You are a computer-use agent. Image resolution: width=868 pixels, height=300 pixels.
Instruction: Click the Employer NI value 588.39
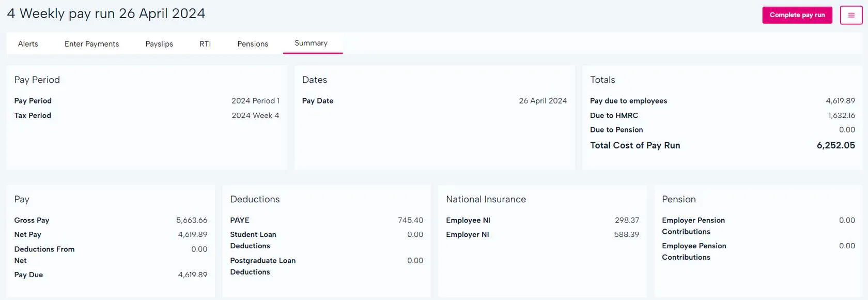click(626, 234)
